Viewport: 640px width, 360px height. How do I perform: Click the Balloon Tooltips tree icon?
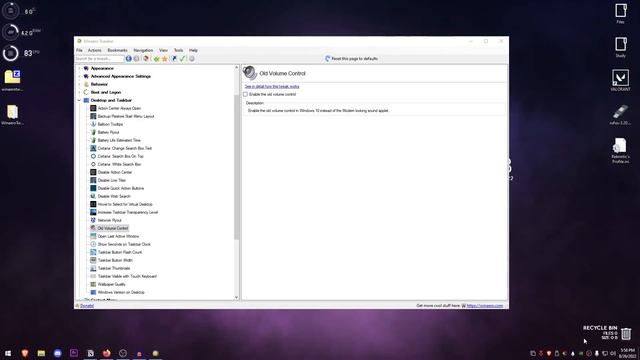[x=93, y=124]
